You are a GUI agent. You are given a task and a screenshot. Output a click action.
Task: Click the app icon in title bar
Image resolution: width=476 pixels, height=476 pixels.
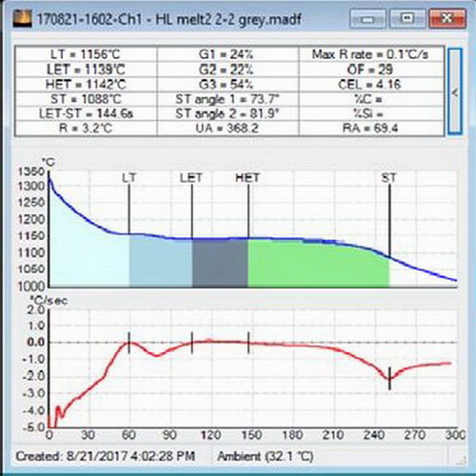pos(22,19)
